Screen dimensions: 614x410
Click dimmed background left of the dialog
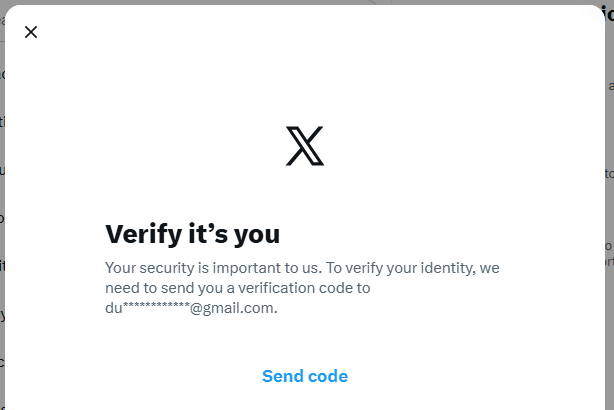pos(2,200)
